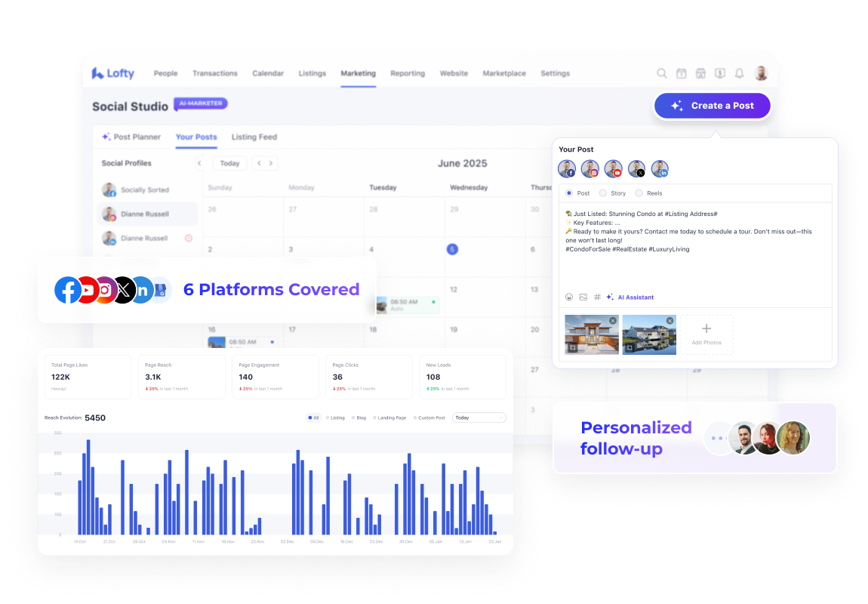Viewport: 868px width, 604px height.
Task: Collapse the Social Profiles sidebar
Action: (199, 163)
